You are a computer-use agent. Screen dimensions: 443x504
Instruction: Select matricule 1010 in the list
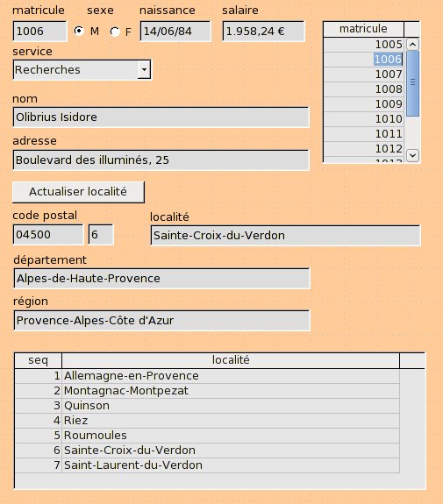[x=363, y=119]
